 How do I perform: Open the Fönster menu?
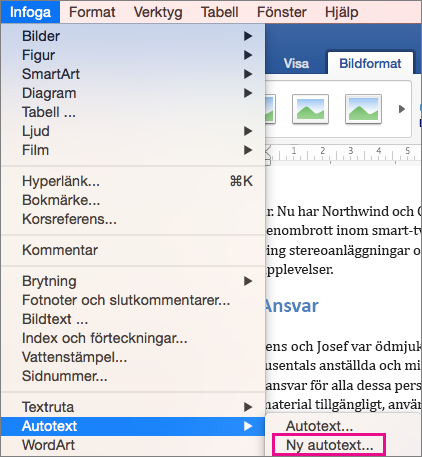(282, 12)
